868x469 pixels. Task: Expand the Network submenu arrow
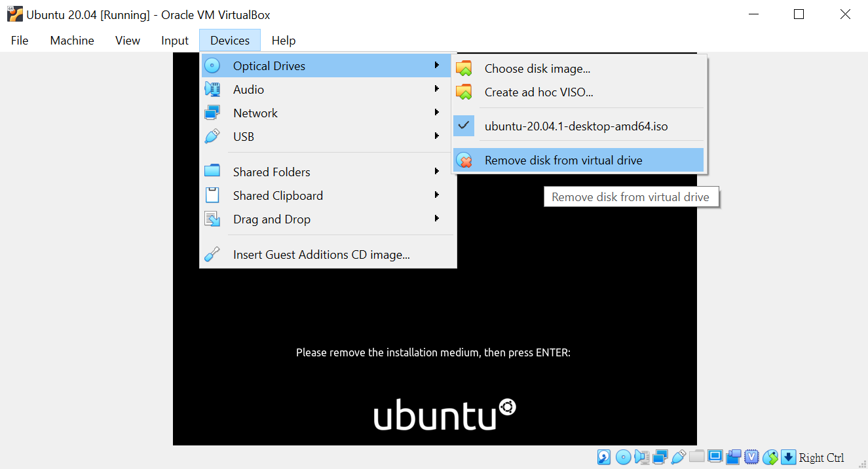tap(437, 112)
